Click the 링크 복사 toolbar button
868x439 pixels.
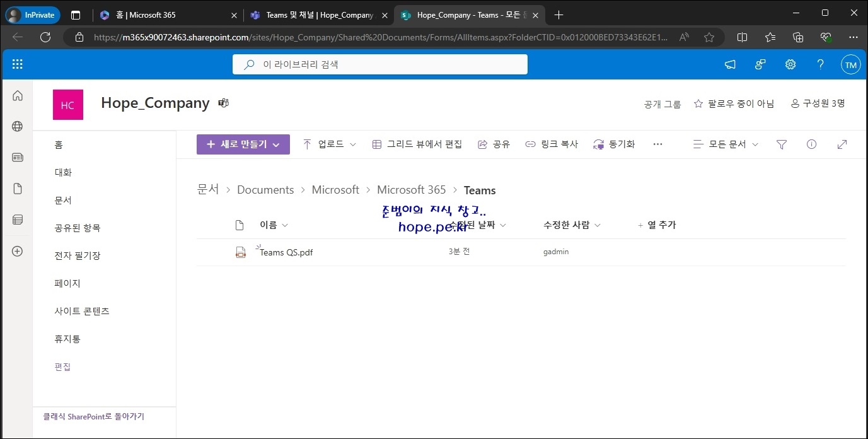click(x=552, y=144)
